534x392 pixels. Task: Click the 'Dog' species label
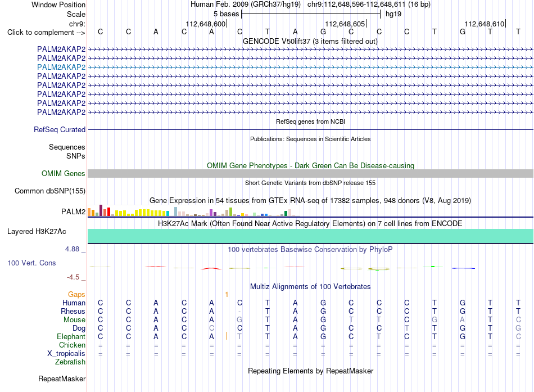coord(79,328)
